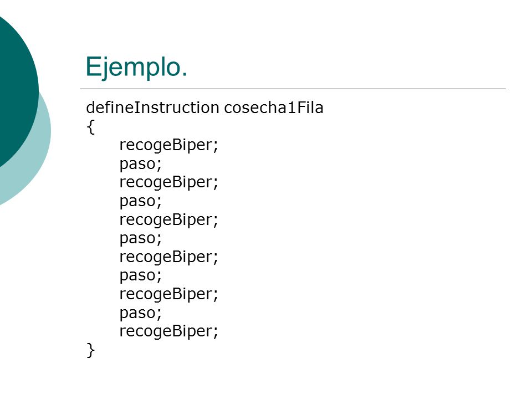
Task: Click the first paso; line
Action: click(x=140, y=165)
